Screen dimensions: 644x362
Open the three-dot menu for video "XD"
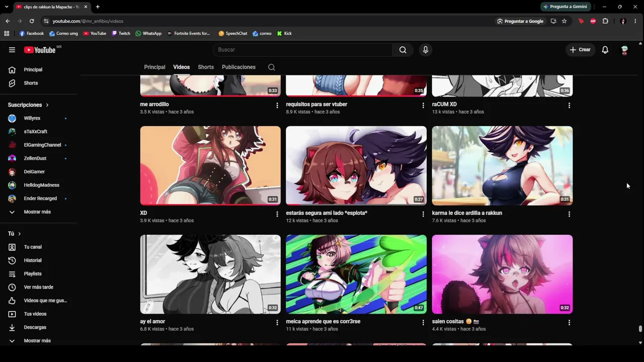tap(277, 214)
